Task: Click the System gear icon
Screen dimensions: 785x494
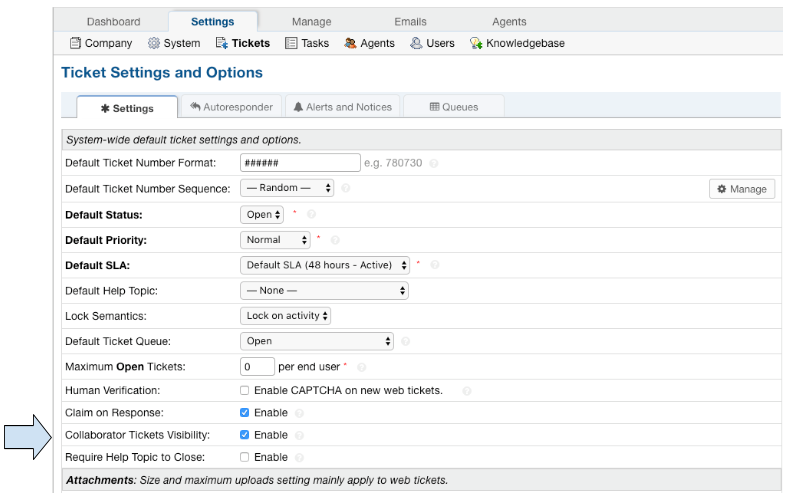Action: [x=154, y=43]
